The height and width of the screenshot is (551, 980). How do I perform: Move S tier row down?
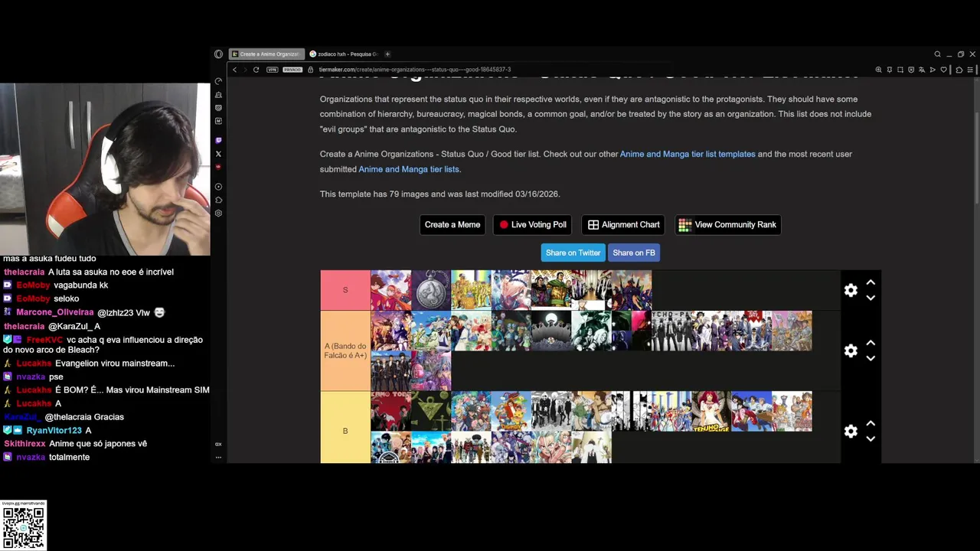point(871,298)
